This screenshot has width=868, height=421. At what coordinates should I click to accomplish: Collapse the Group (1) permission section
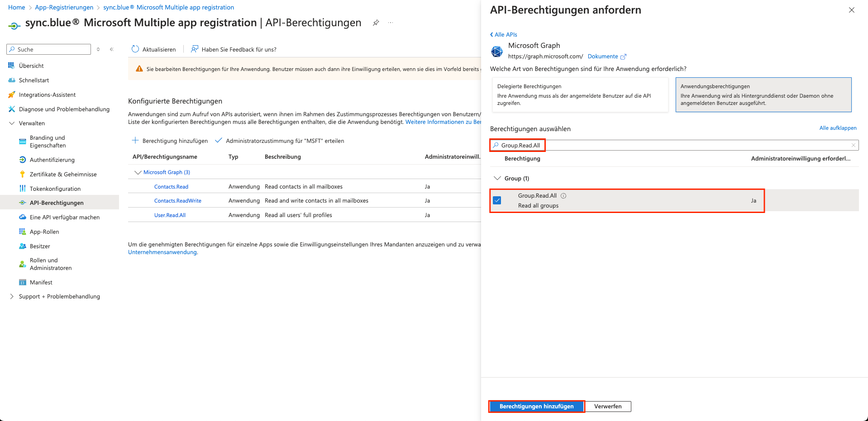[497, 178]
